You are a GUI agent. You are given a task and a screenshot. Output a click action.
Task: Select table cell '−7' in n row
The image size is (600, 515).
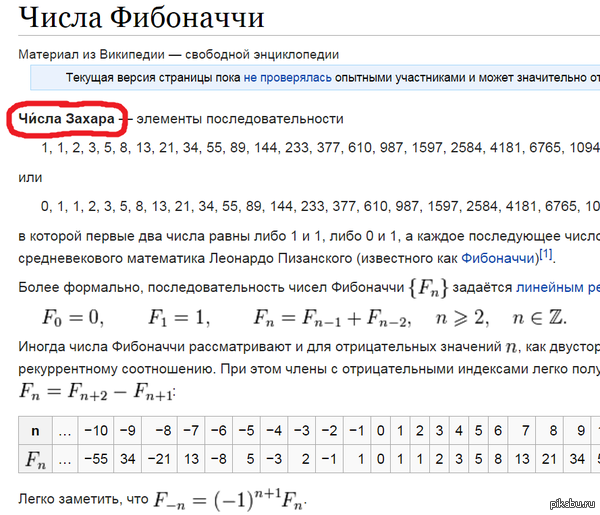(191, 430)
